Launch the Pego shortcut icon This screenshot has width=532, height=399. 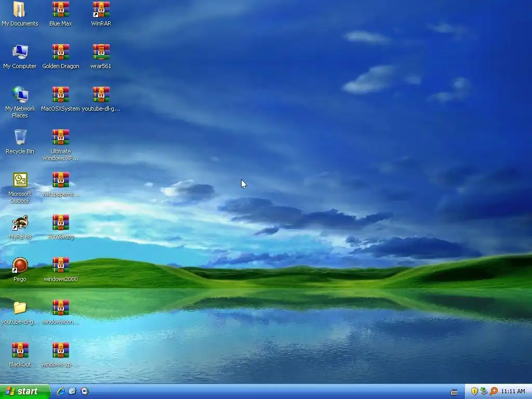(20, 265)
